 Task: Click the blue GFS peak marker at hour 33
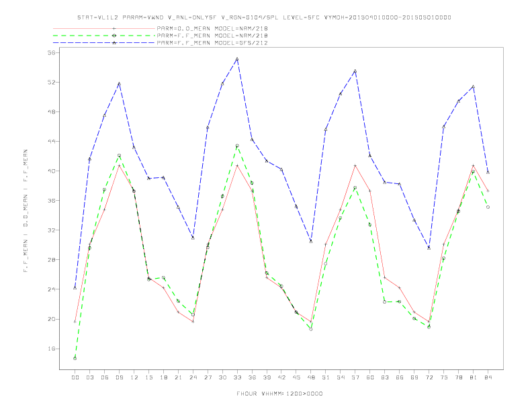click(237, 59)
